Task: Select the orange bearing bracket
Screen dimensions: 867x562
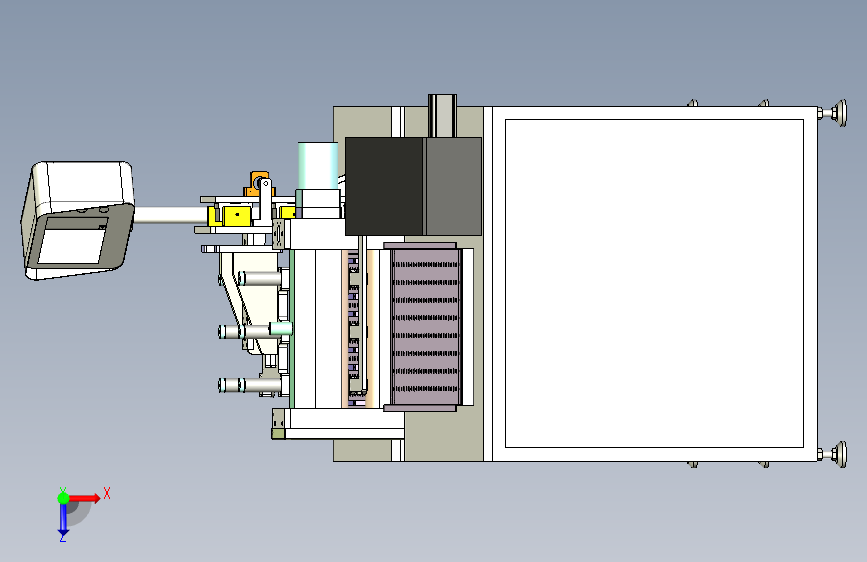Action: coord(259,184)
